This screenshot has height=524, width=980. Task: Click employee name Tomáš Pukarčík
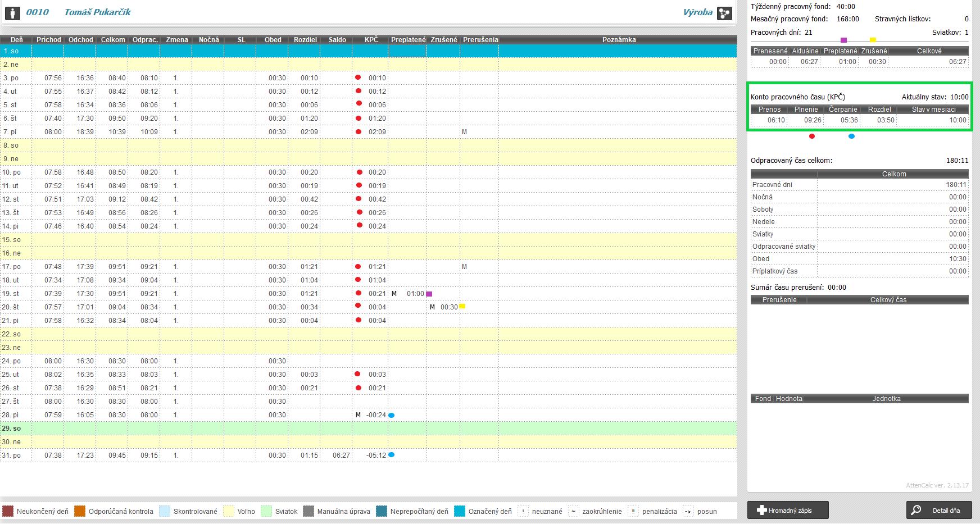pyautogui.click(x=97, y=12)
